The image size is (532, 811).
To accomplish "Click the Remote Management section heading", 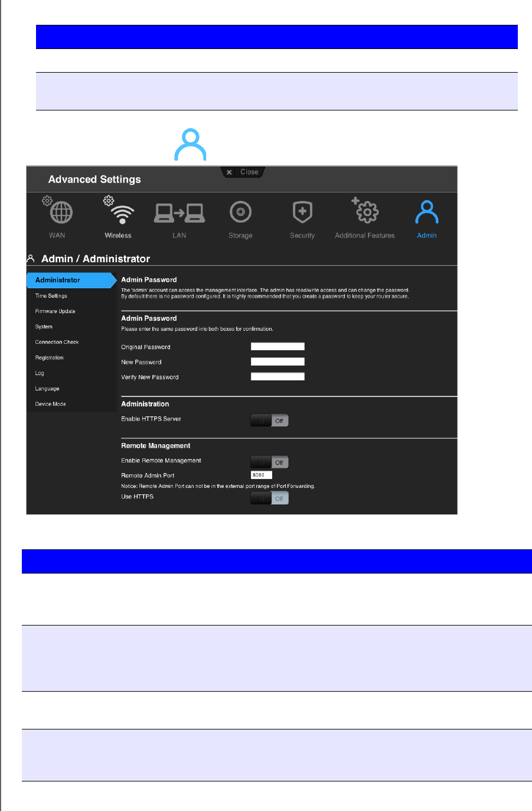I will 156,446.
